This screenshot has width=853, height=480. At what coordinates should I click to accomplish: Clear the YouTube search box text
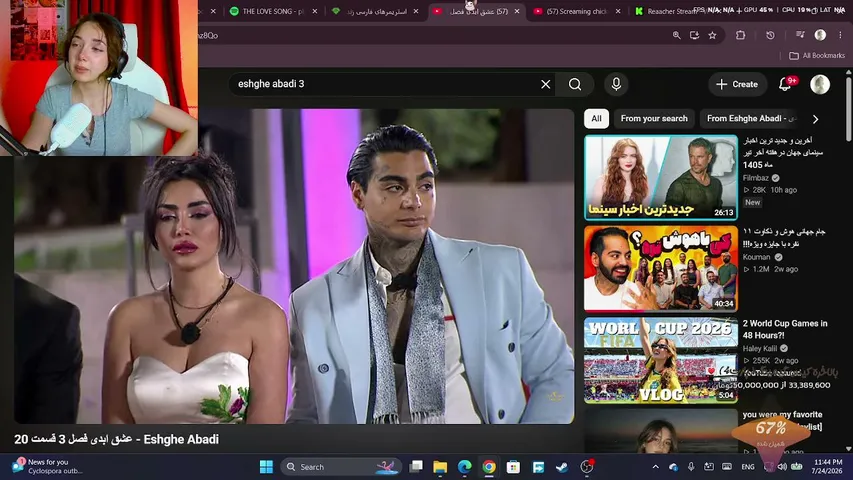click(x=545, y=84)
